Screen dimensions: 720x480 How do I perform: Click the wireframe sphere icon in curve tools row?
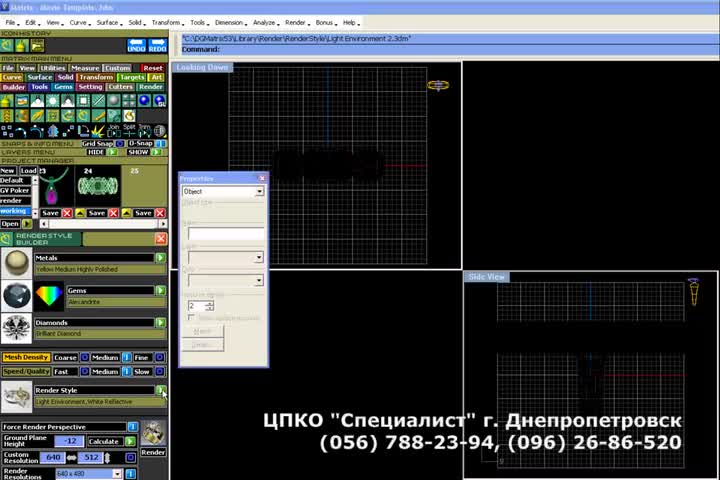(x=159, y=131)
